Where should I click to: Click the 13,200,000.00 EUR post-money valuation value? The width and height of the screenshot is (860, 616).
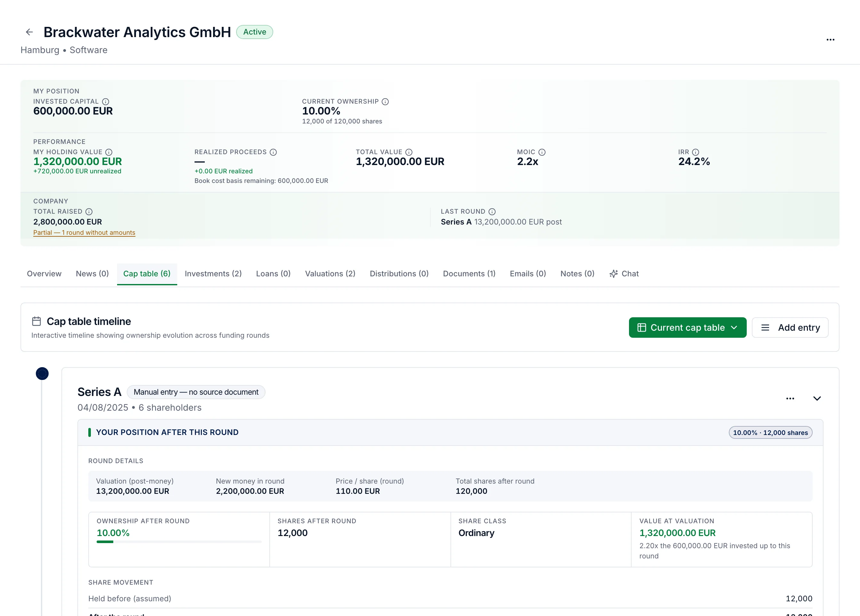point(133,491)
